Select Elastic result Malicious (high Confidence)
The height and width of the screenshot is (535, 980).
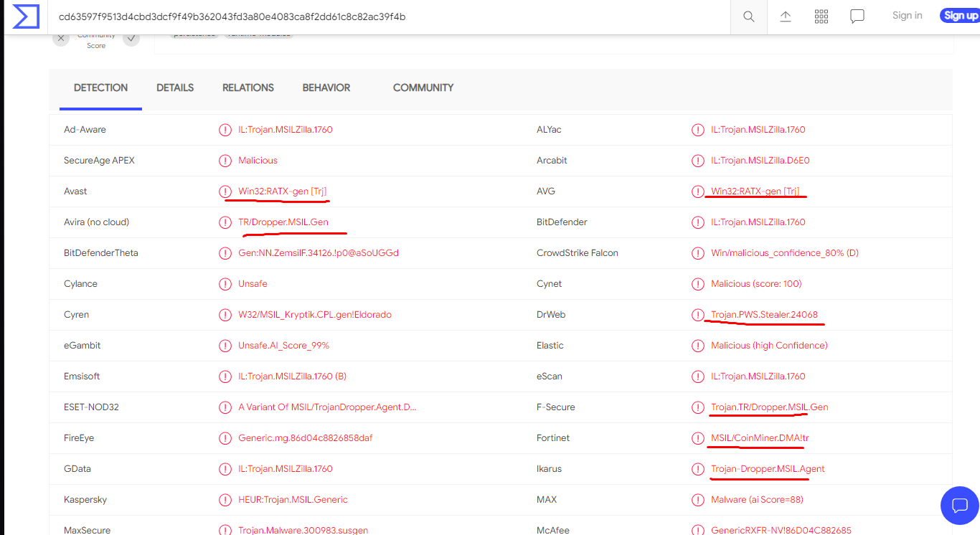tap(769, 346)
